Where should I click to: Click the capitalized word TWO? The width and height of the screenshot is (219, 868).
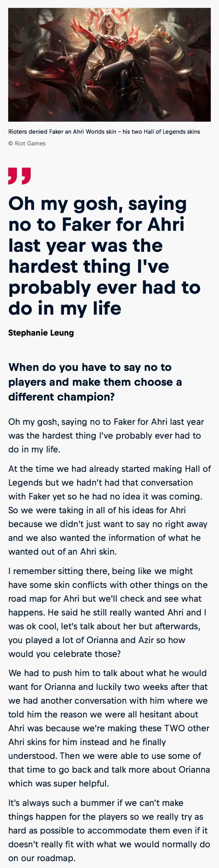(x=175, y=728)
